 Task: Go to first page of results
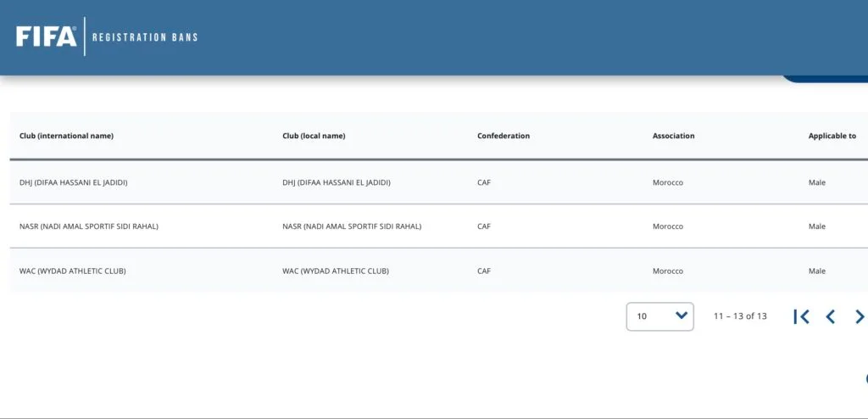pyautogui.click(x=801, y=316)
